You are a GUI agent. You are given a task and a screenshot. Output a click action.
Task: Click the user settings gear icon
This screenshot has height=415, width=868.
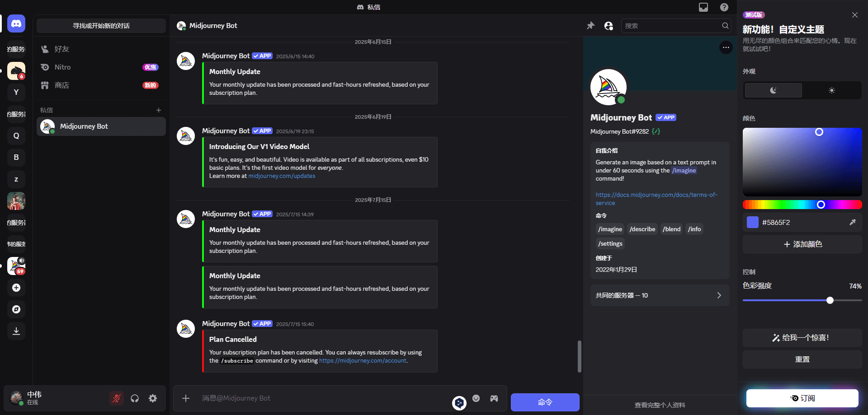[x=153, y=398]
